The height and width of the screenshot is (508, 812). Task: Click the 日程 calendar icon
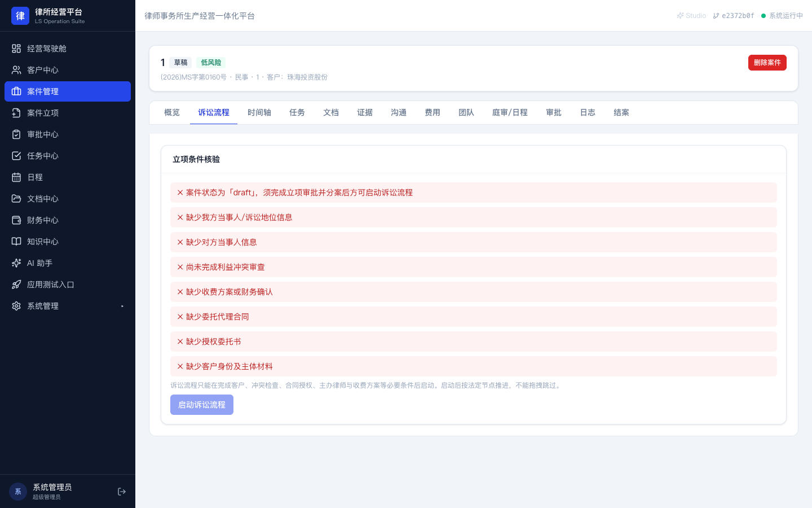pyautogui.click(x=16, y=177)
